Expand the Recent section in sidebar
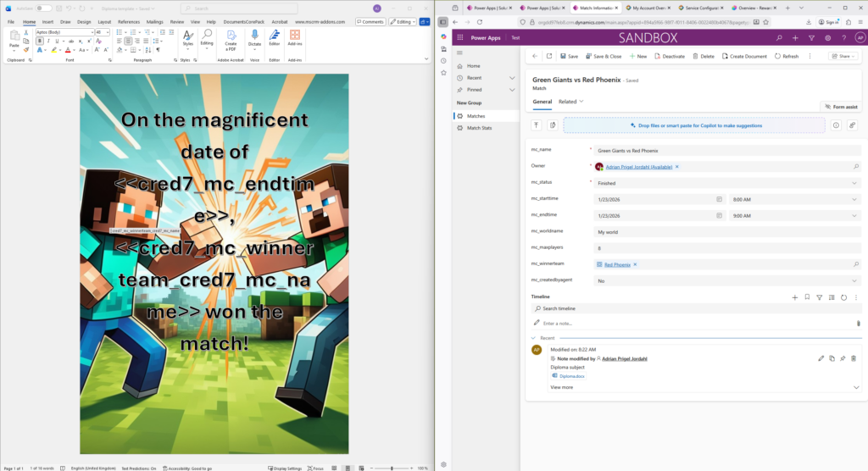 (x=512, y=77)
